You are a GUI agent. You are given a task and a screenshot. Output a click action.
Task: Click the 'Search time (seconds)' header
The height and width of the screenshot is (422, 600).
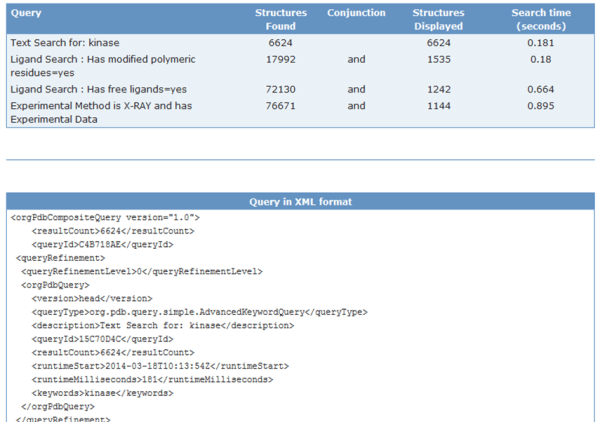[x=541, y=20]
